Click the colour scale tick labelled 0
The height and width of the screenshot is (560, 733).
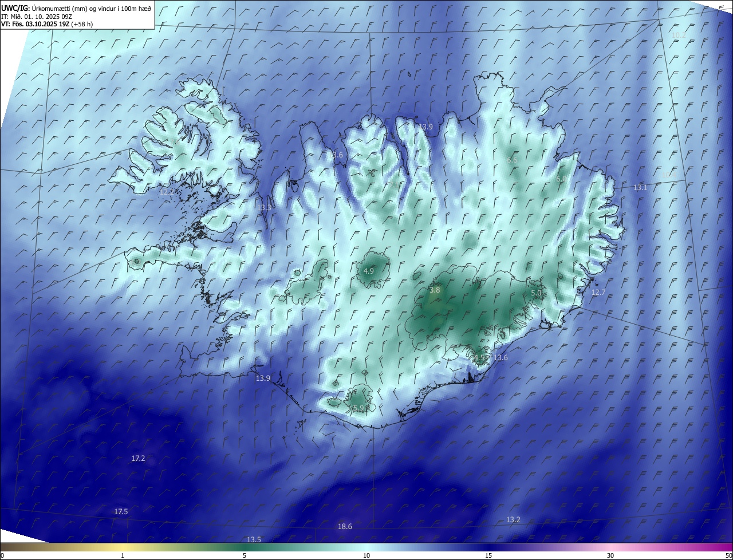tap(2, 556)
